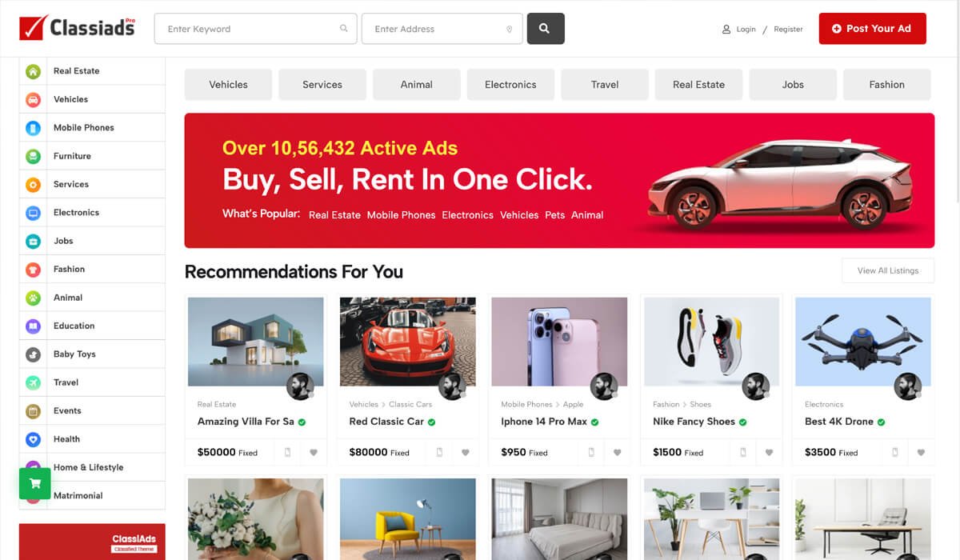Click the Health heart icon in sidebar
The height and width of the screenshot is (560, 960).
[34, 439]
